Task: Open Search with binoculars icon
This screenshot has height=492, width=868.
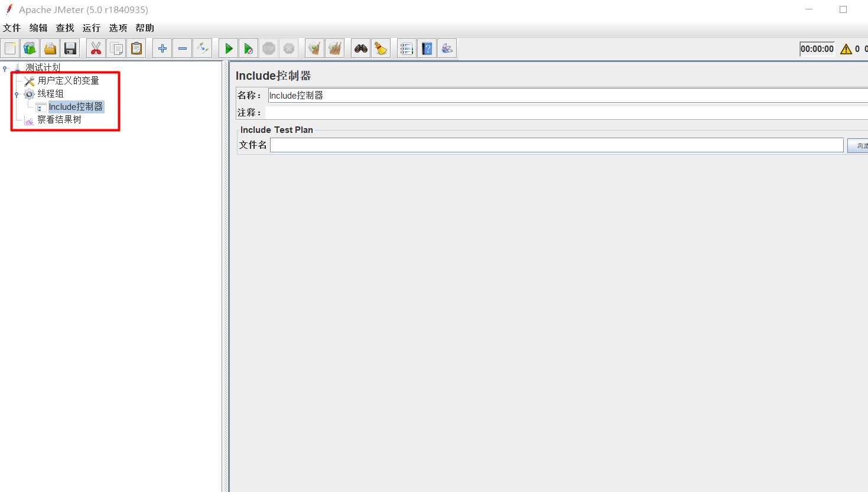Action: click(361, 48)
